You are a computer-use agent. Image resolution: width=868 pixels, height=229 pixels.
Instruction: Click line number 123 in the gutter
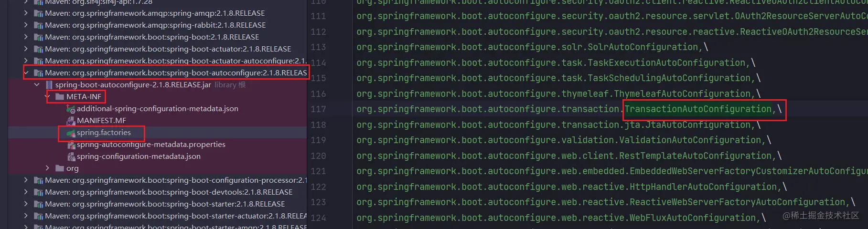tap(318, 202)
